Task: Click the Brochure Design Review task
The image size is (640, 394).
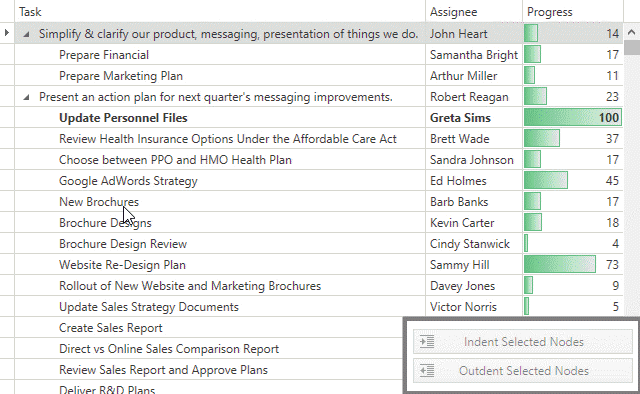Action: point(123,244)
